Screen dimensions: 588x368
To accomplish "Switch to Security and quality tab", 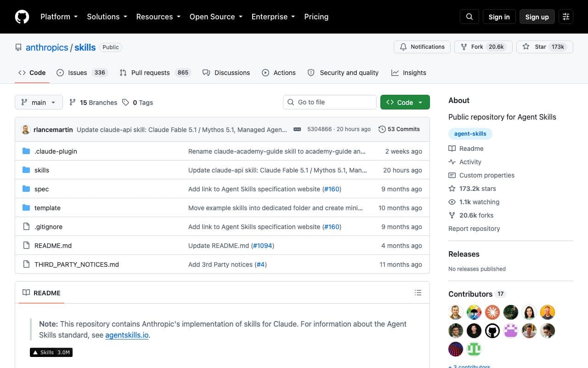I will click(x=343, y=73).
